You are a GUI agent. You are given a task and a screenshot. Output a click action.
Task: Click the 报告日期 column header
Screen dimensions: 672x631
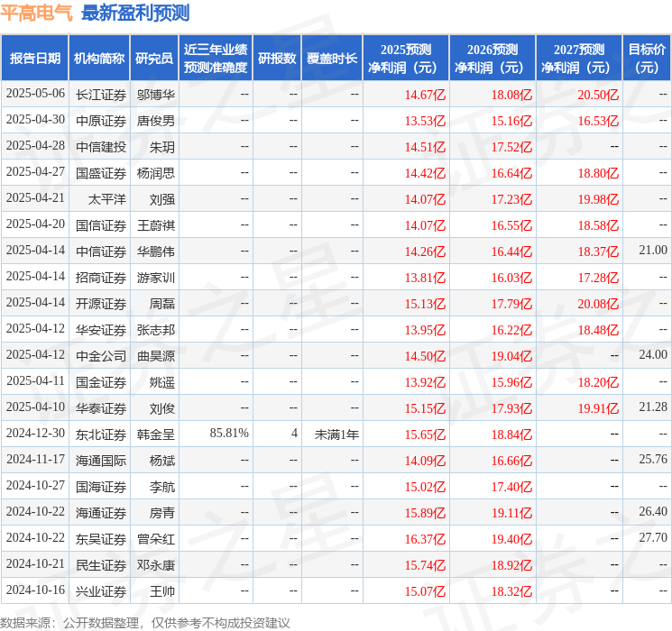(x=34, y=59)
